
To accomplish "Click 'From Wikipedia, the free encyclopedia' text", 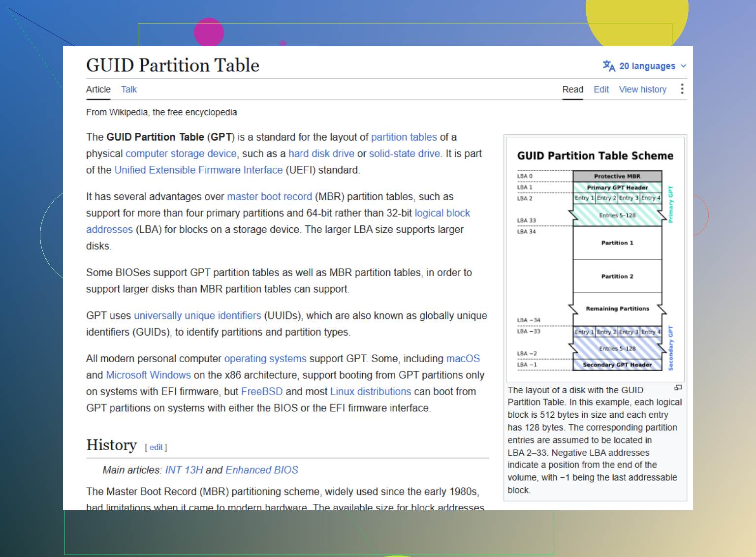I will (x=161, y=112).
